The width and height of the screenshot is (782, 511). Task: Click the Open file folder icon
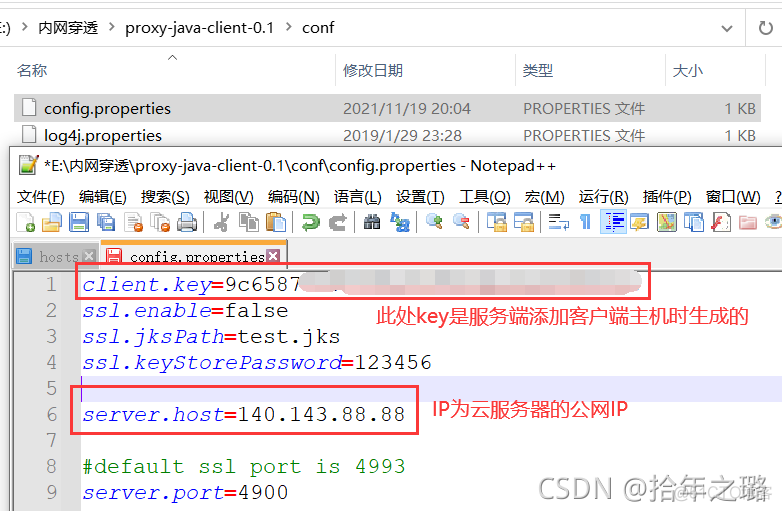52,222
